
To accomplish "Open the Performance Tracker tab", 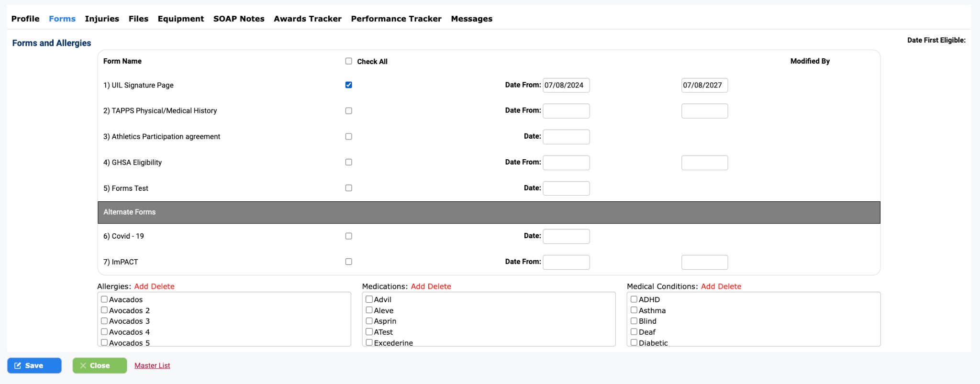I will (396, 19).
